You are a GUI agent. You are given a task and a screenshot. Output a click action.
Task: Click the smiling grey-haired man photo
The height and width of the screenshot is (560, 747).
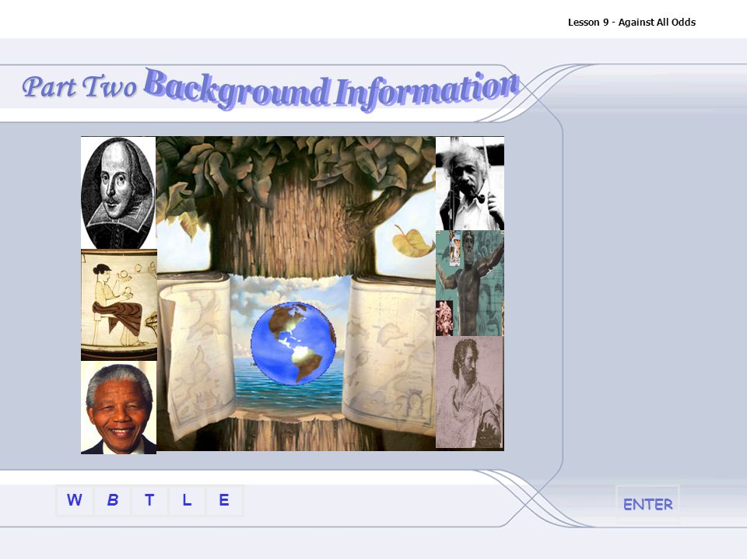click(118, 408)
